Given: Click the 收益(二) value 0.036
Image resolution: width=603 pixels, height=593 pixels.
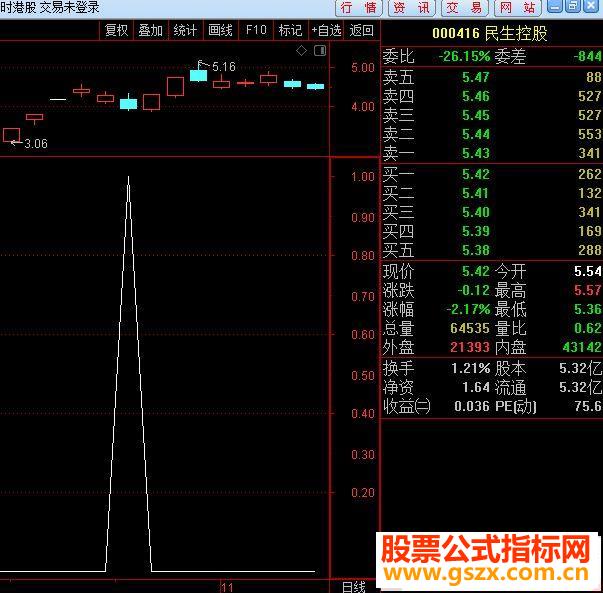Looking at the screenshot, I should tap(472, 406).
